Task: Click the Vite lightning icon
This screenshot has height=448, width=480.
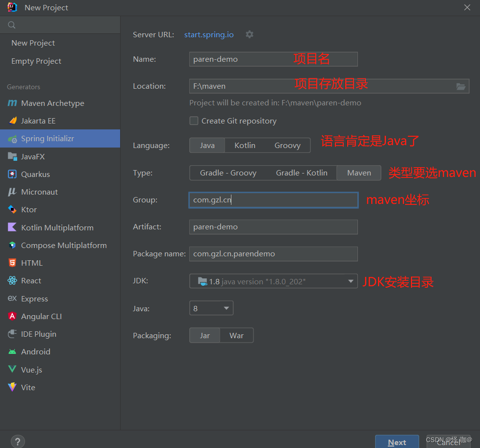Action: [x=12, y=387]
